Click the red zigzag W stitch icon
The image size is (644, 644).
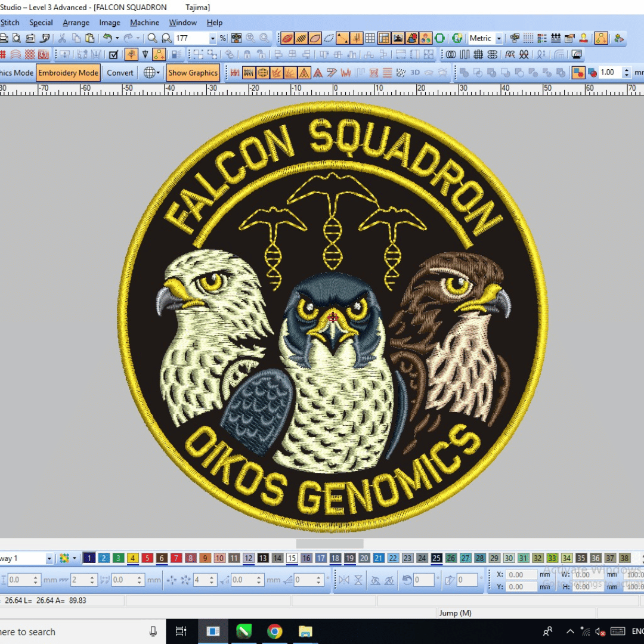click(346, 73)
